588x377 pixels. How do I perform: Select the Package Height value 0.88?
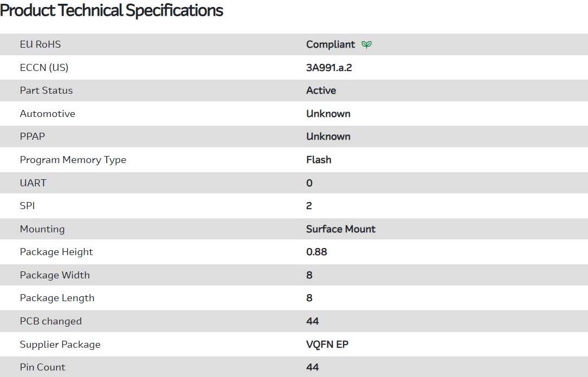point(316,252)
